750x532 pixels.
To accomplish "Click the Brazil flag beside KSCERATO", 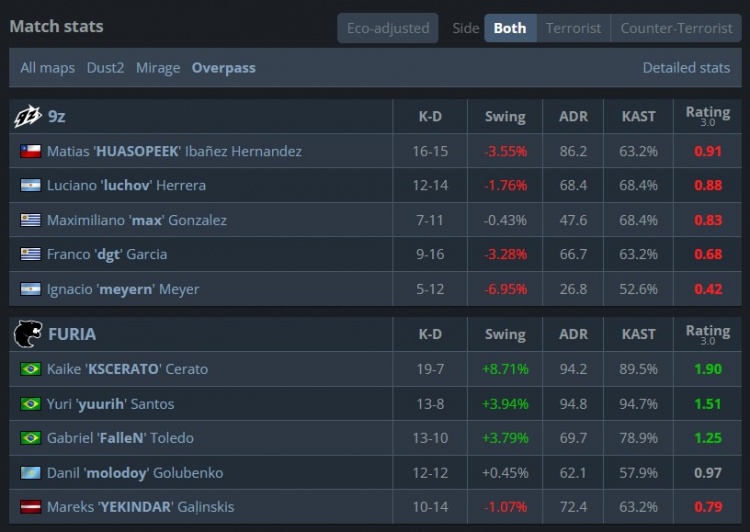I will (x=31, y=369).
